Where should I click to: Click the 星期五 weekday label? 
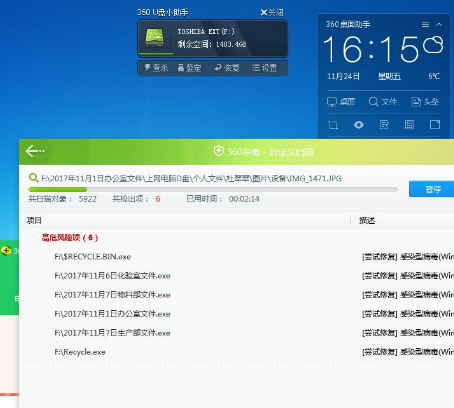pyautogui.click(x=389, y=76)
